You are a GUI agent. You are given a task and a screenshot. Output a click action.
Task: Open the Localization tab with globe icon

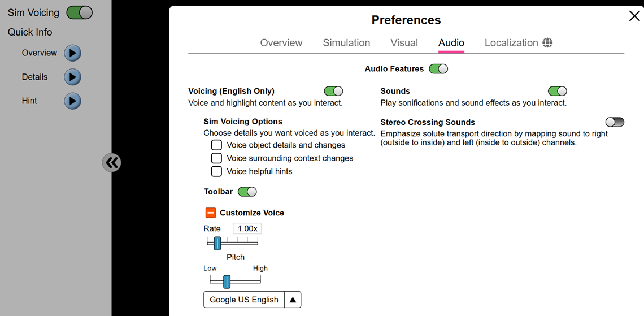[x=518, y=43]
